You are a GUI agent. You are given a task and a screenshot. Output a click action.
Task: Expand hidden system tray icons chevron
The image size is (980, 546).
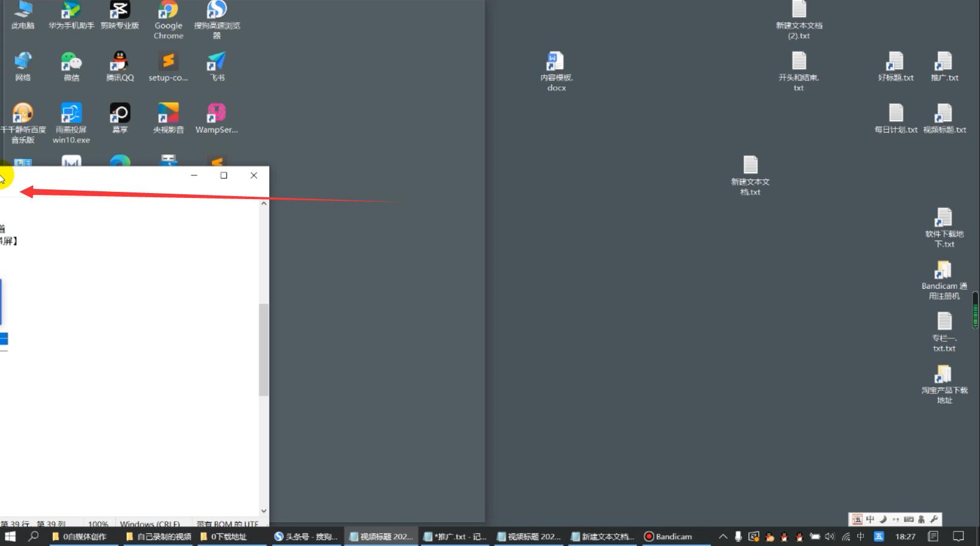point(723,536)
